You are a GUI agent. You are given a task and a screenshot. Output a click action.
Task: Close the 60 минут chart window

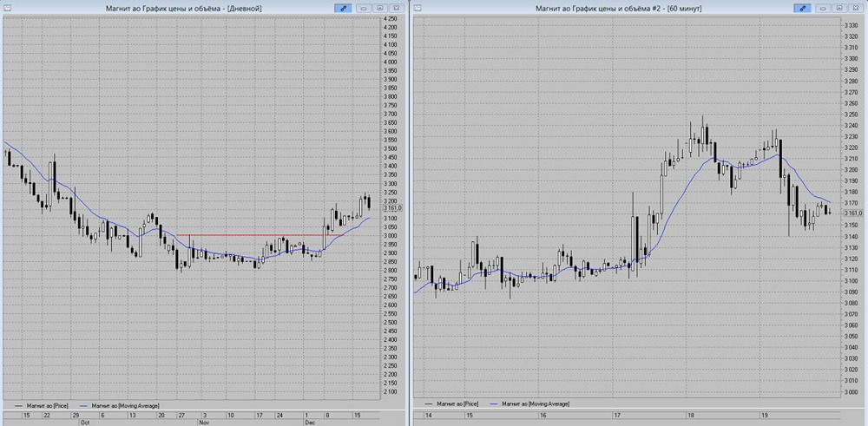point(856,7)
